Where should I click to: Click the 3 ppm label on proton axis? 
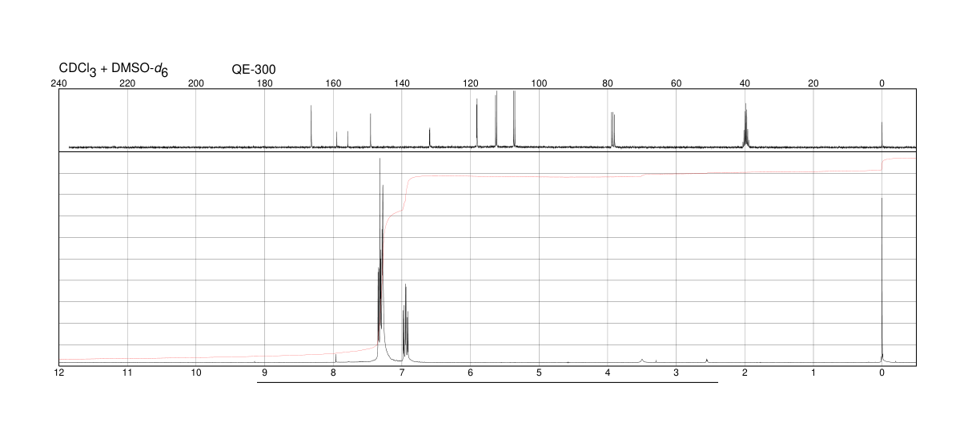(x=677, y=373)
